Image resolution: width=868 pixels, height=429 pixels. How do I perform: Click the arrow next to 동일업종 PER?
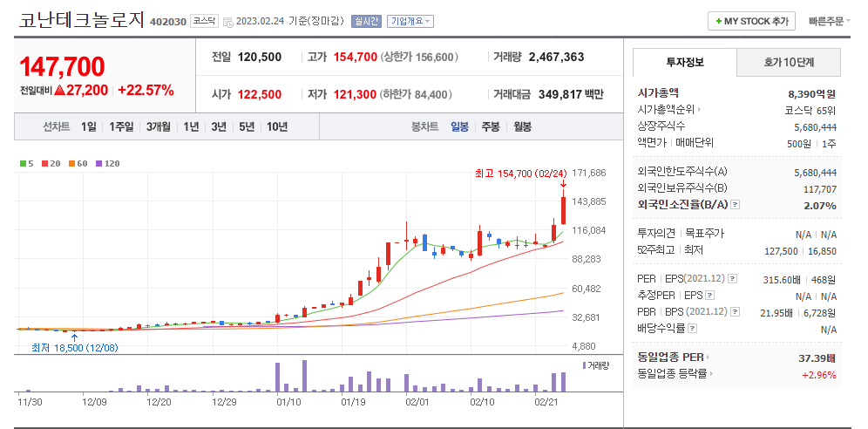click(708, 357)
